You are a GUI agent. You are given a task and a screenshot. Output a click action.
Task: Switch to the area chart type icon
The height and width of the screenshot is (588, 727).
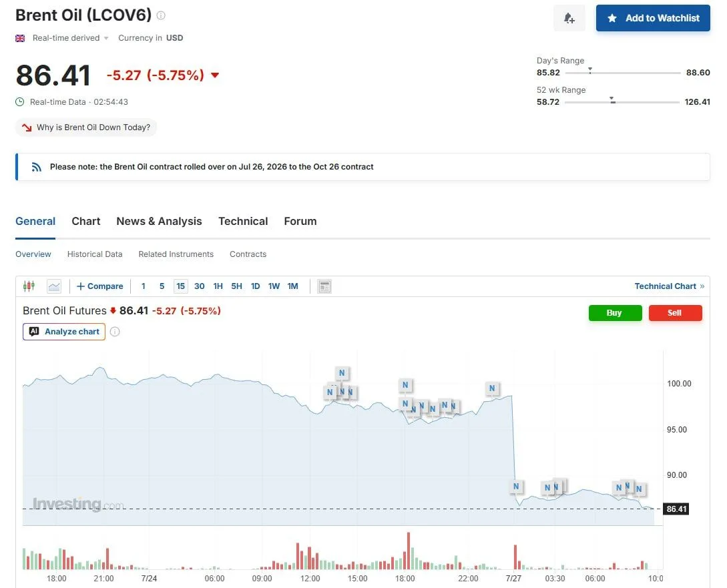[x=54, y=286]
